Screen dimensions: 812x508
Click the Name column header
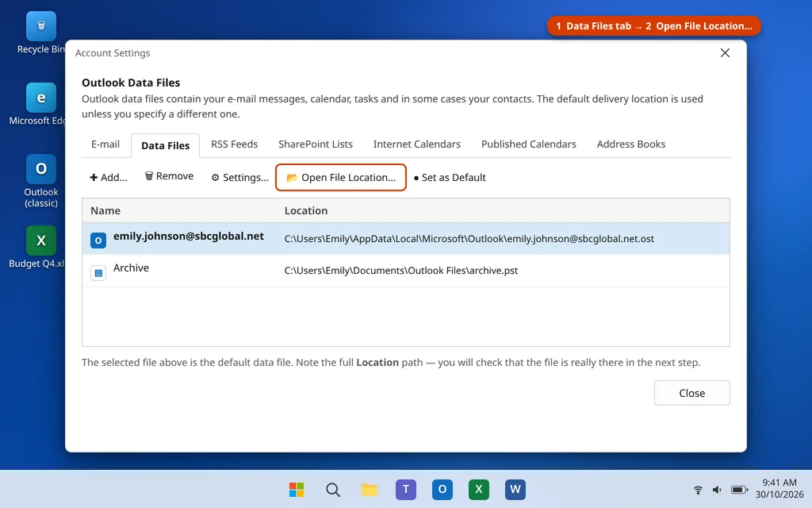point(105,210)
